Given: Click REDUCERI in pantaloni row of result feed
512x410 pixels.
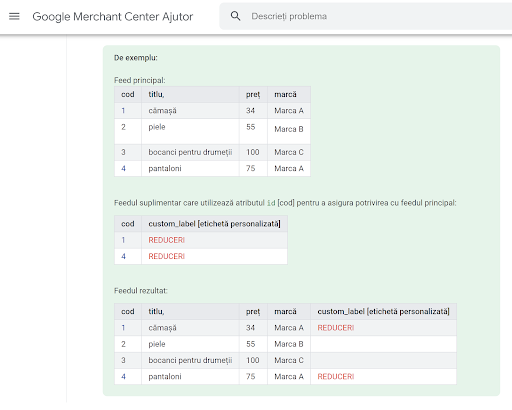Looking at the screenshot, I should click(x=336, y=376).
